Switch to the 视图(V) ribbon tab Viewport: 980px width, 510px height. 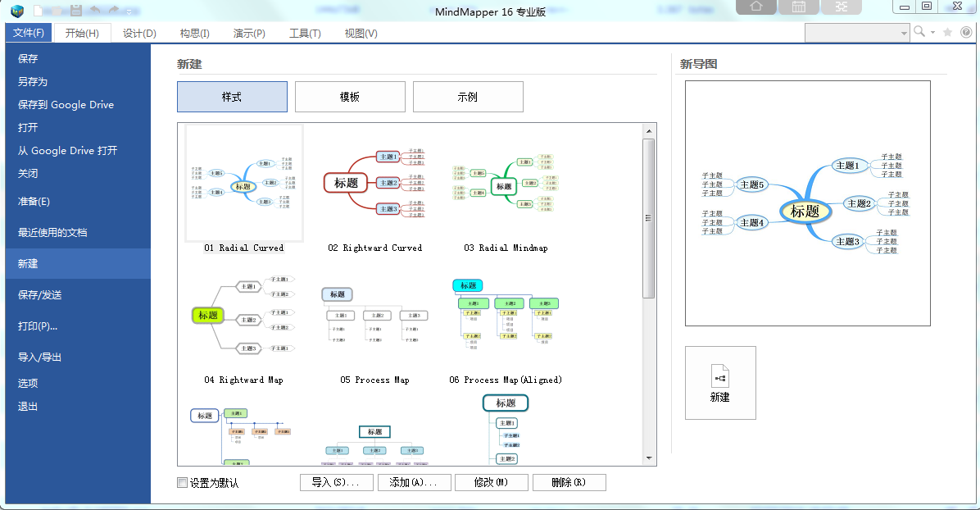pos(361,33)
